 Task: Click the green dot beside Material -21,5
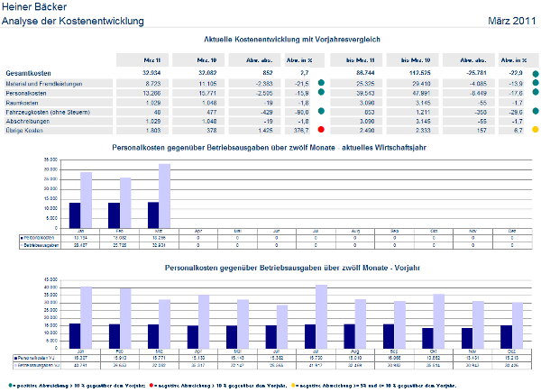pyautogui.click(x=321, y=82)
